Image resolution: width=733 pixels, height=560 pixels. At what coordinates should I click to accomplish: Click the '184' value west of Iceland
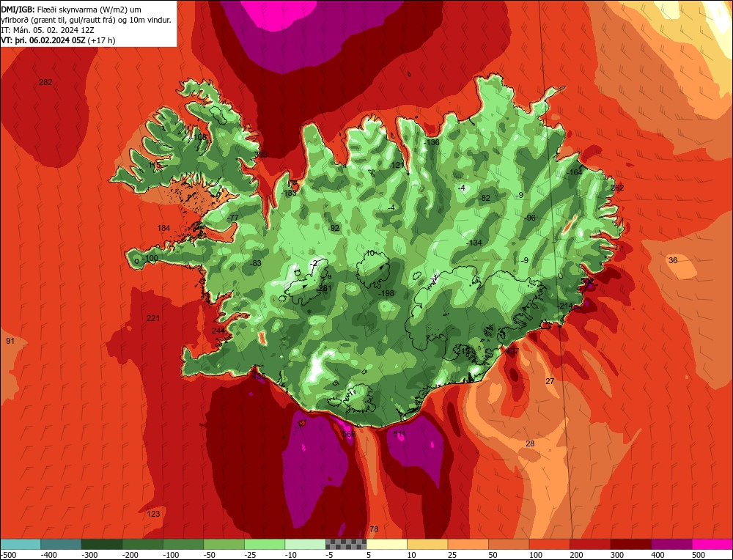pyautogui.click(x=163, y=228)
